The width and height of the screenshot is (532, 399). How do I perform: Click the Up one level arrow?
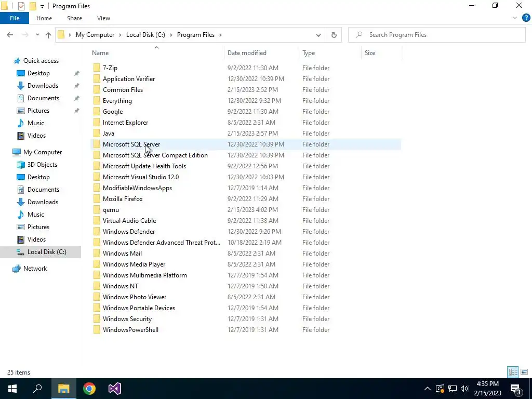[48, 35]
